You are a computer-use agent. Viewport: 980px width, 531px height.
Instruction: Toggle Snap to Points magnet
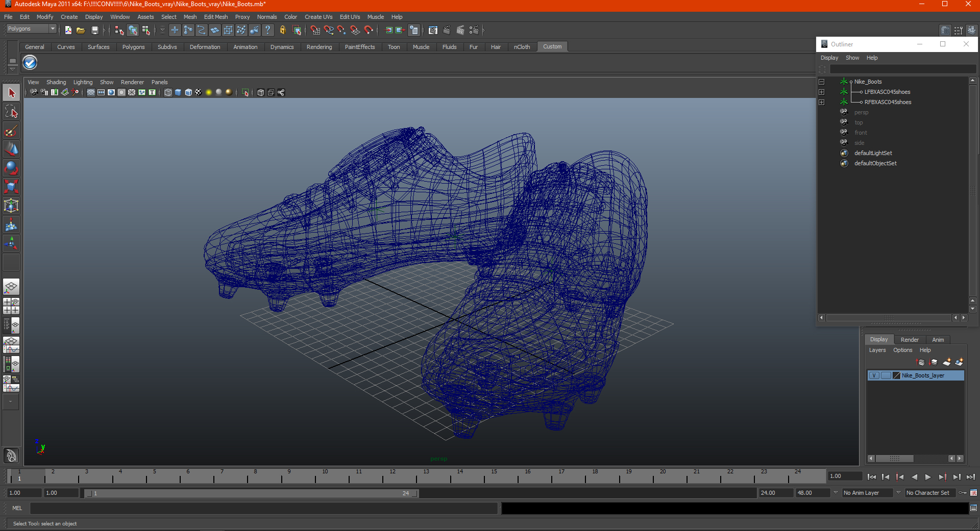(342, 31)
